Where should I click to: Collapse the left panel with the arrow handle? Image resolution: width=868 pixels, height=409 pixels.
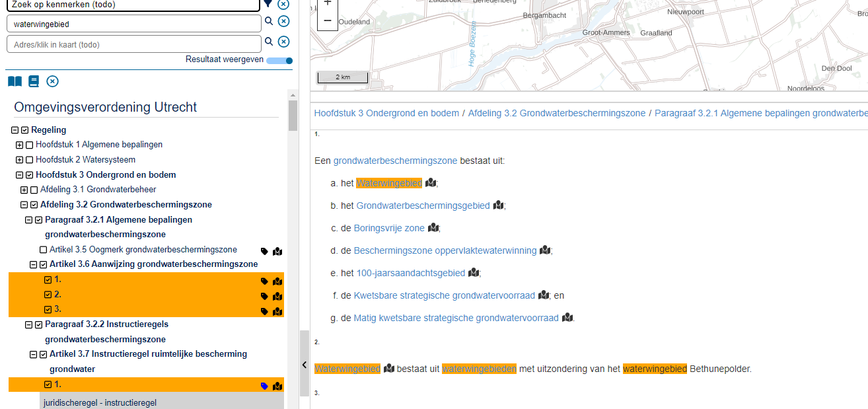pyautogui.click(x=305, y=365)
